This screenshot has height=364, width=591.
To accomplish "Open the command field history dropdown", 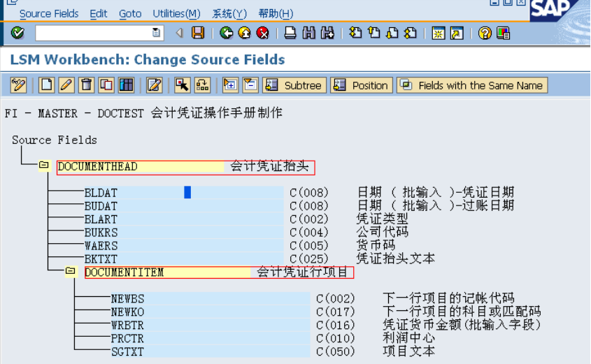I will [156, 33].
